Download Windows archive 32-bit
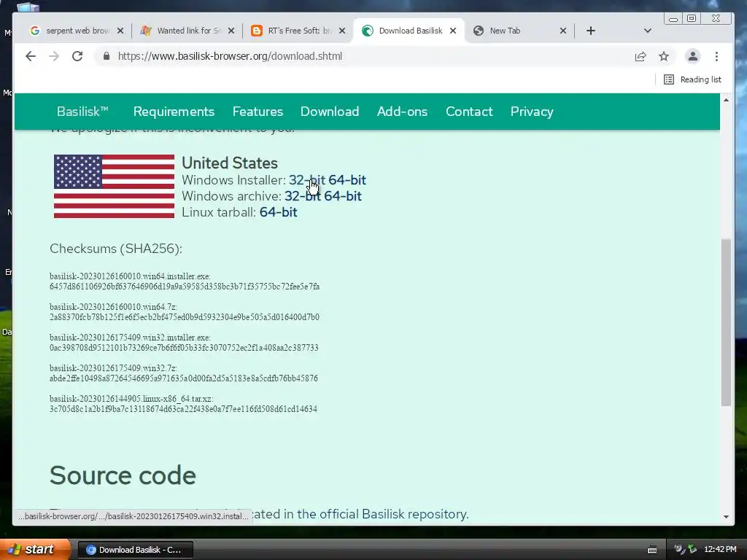The image size is (747, 560). point(303,196)
